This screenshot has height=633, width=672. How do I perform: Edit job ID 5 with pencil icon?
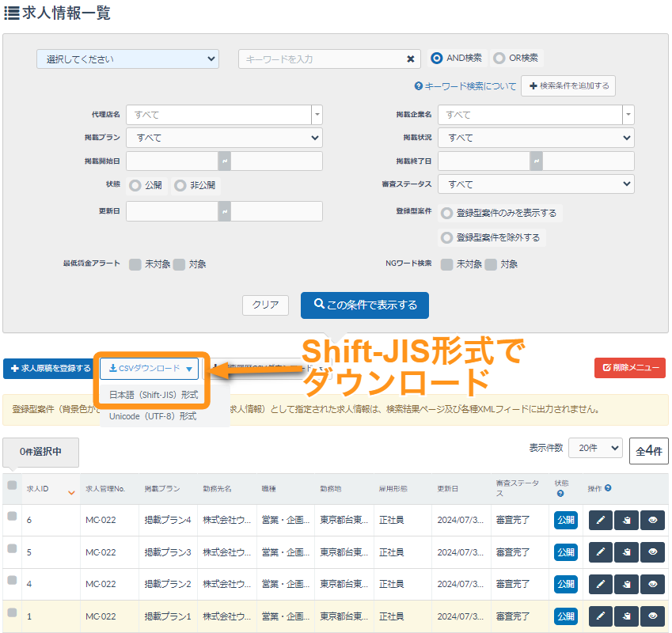(x=601, y=552)
